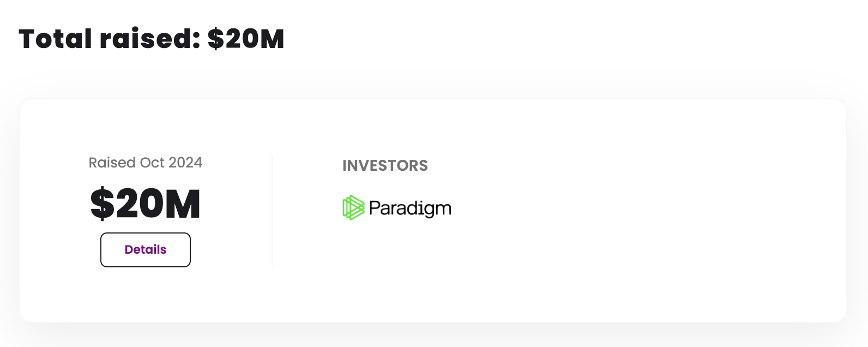
Task: Click the word "Total" in the page heading
Action: point(55,39)
